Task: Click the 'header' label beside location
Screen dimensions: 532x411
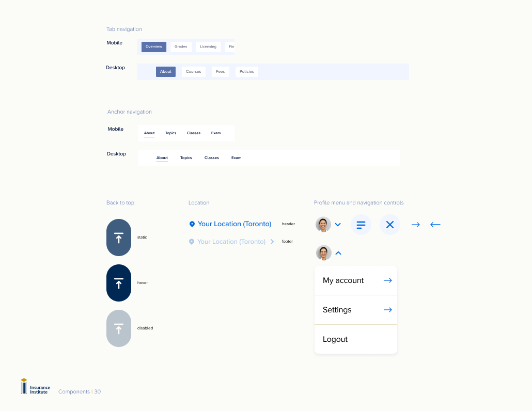Action: click(x=288, y=224)
